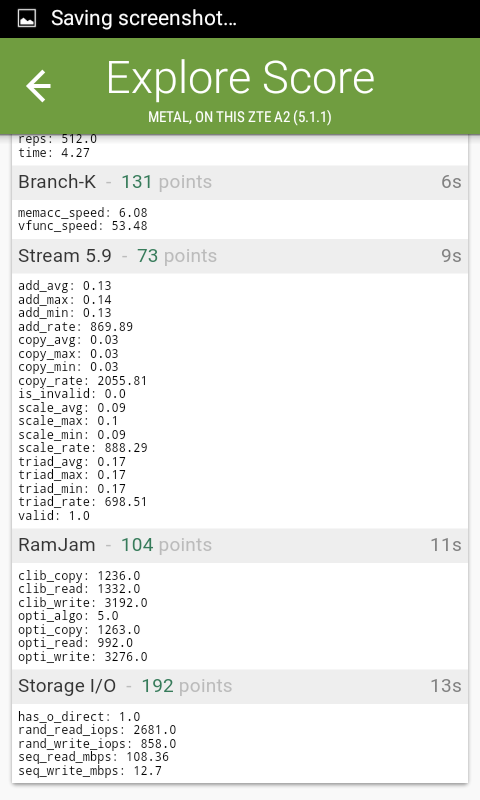The width and height of the screenshot is (480, 800).
Task: Tap the 13s duration for Storage I/O
Action: point(446,686)
